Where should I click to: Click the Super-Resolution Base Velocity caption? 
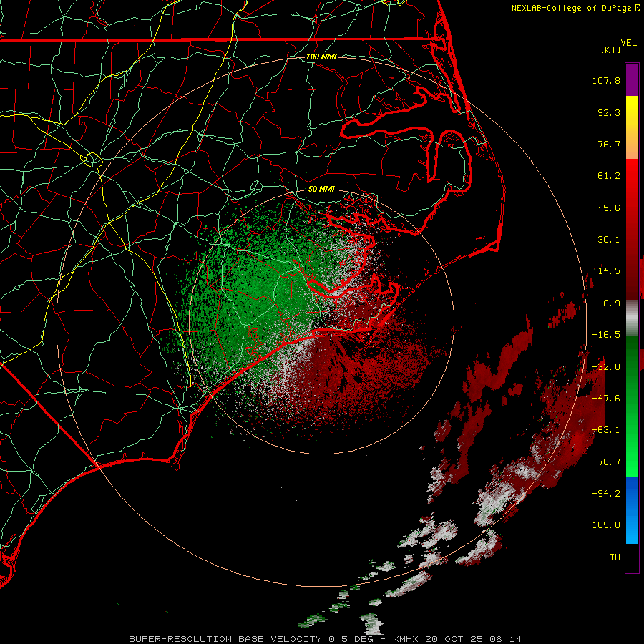(x=325, y=639)
